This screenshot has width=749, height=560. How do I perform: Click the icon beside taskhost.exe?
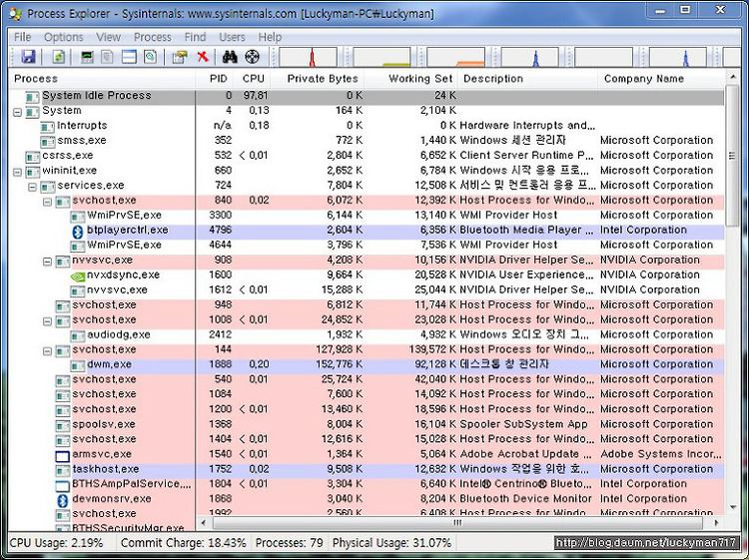63,471
